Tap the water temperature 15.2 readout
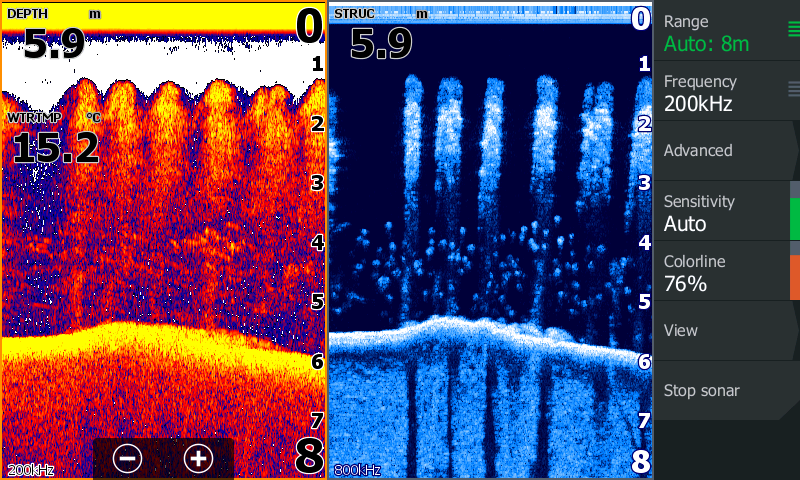This screenshot has width=800, height=480. click(56, 147)
